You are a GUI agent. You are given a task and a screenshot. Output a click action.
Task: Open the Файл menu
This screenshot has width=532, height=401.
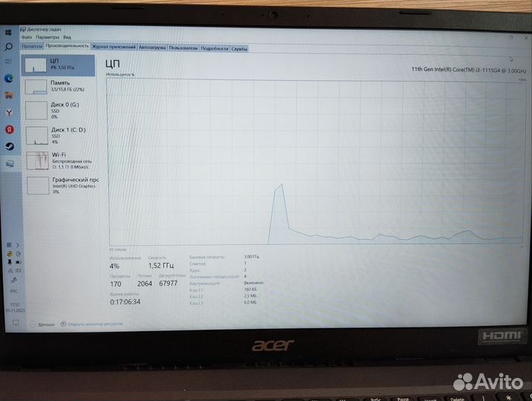click(x=27, y=37)
